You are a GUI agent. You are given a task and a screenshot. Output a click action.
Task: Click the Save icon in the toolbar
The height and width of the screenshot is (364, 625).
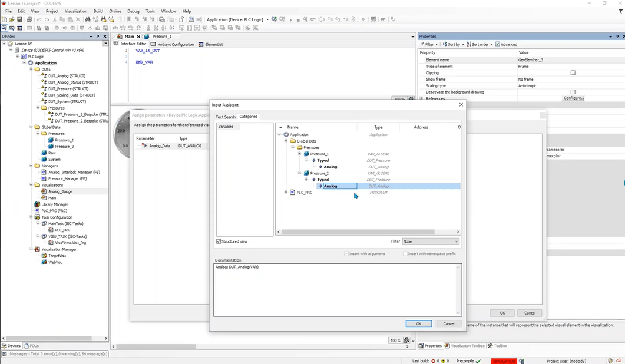click(19, 19)
